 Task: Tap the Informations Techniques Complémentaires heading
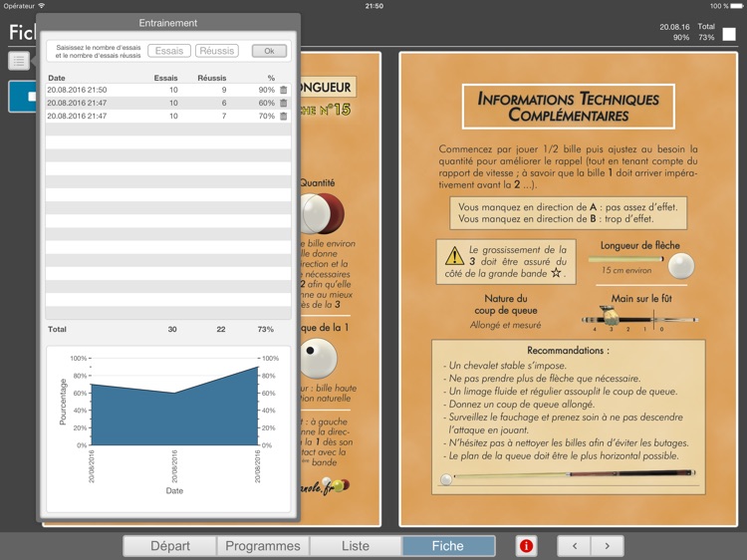tap(569, 107)
